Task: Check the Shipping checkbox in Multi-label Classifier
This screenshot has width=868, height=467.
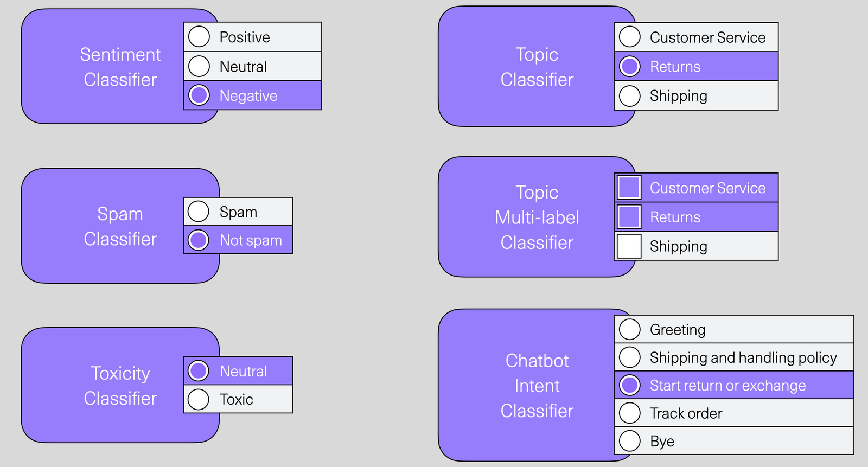Action: 629,246
